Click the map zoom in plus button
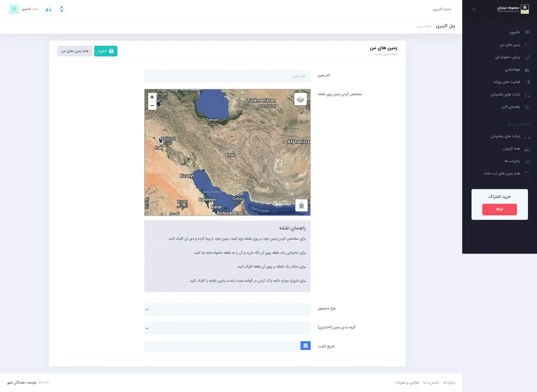This screenshot has height=392, width=537. coord(152,97)
